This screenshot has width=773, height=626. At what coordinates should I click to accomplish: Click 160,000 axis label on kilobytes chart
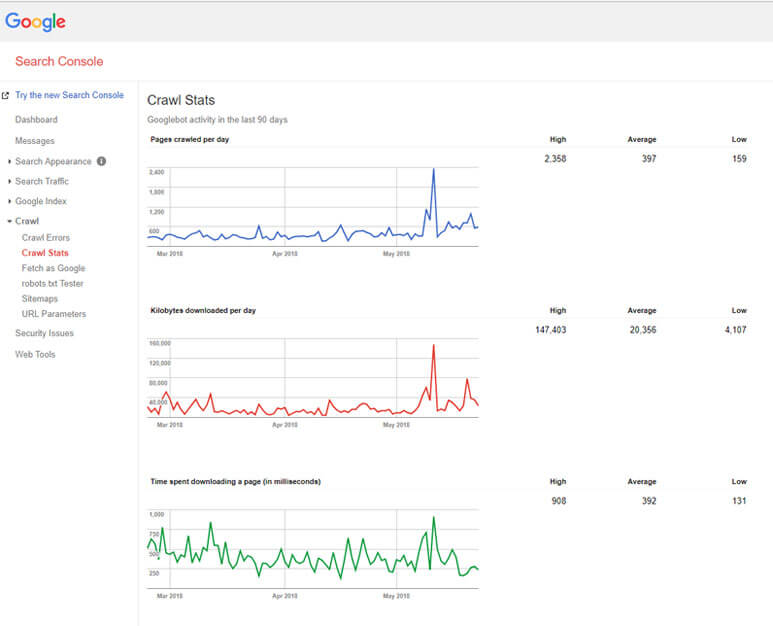(x=160, y=343)
